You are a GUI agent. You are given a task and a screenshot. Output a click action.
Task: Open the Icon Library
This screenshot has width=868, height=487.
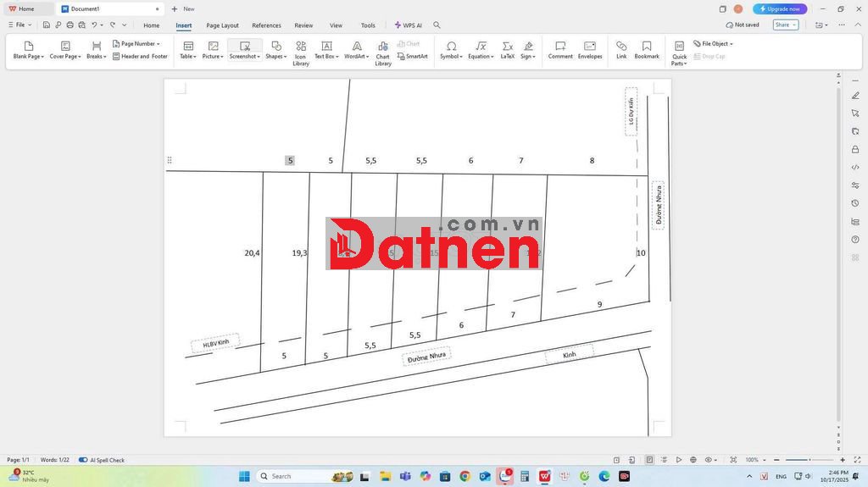[301, 50]
